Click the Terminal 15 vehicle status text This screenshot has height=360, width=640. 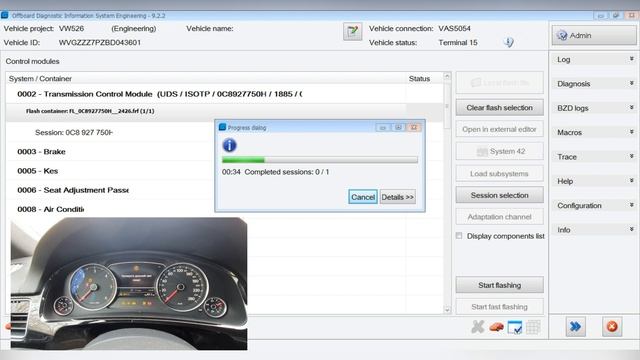pyautogui.click(x=458, y=42)
